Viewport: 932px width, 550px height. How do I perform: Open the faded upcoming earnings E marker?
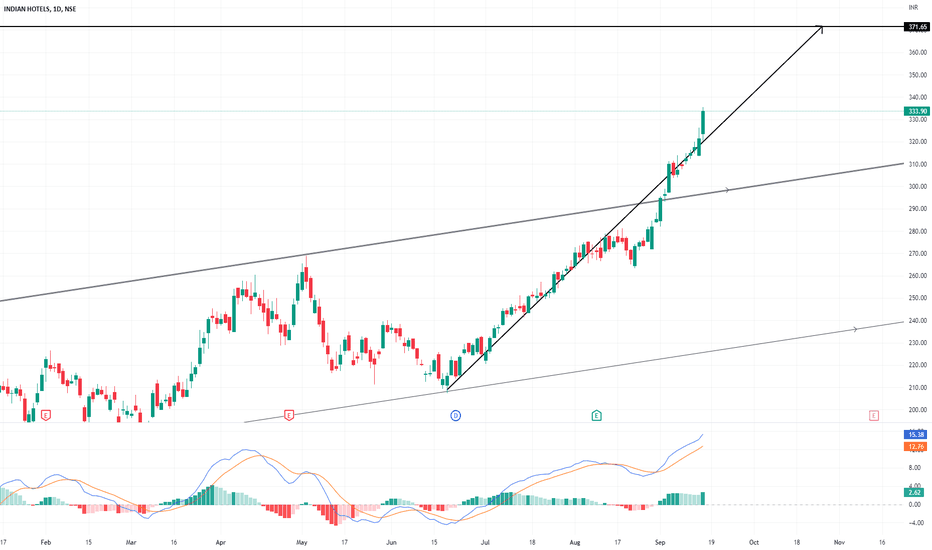(873, 415)
